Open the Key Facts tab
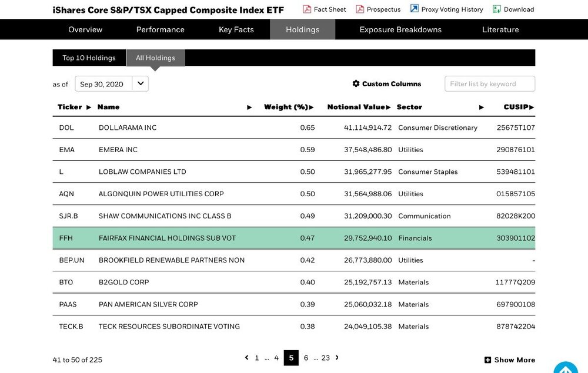 click(x=236, y=29)
